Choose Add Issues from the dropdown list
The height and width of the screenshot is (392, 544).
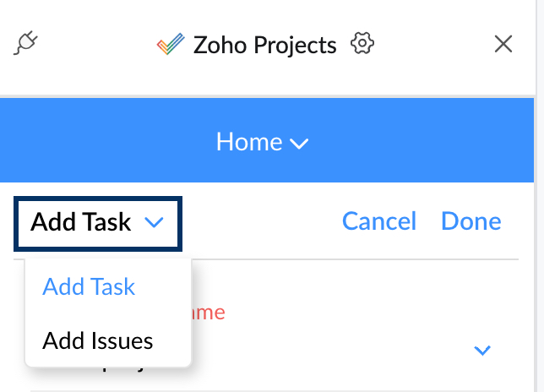point(97,340)
